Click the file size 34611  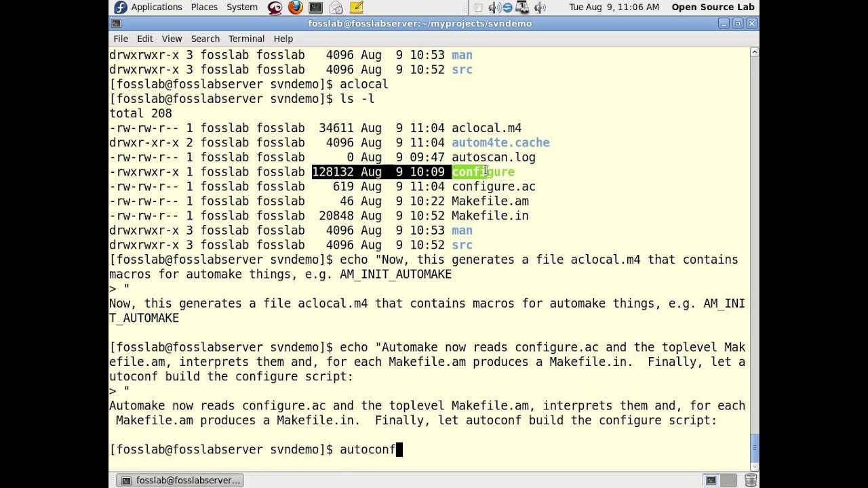pos(336,128)
